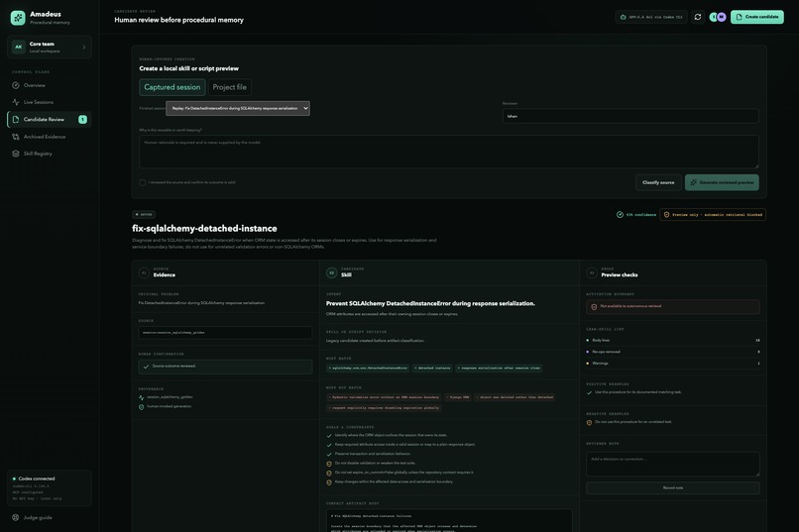This screenshot has width=799, height=532.
Task: Click the Body lines lint row
Action: [673, 340]
